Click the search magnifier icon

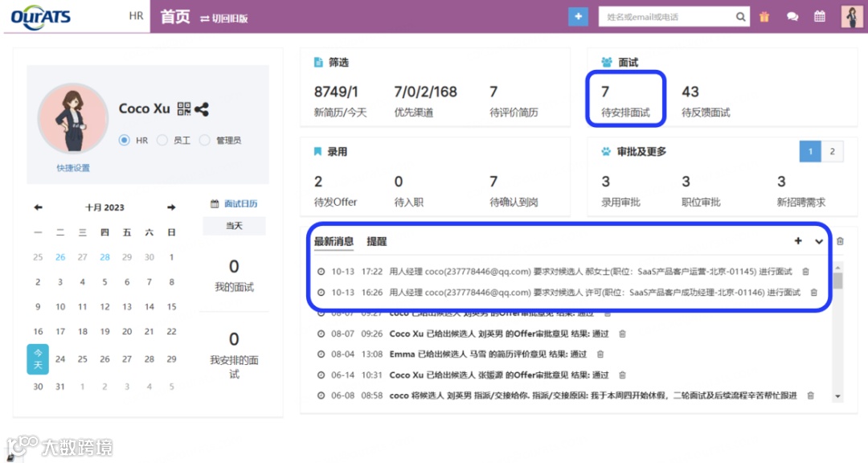[x=740, y=17]
